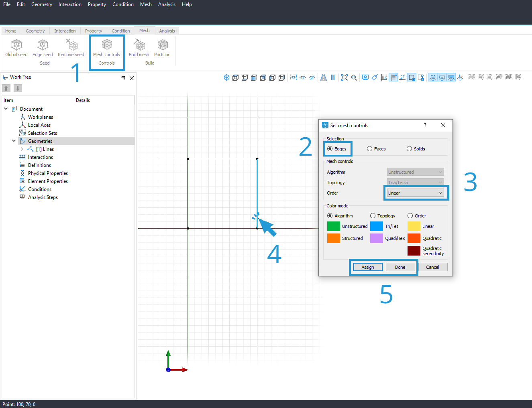
Task: Open the Mesh controls tool
Action: coord(106,48)
